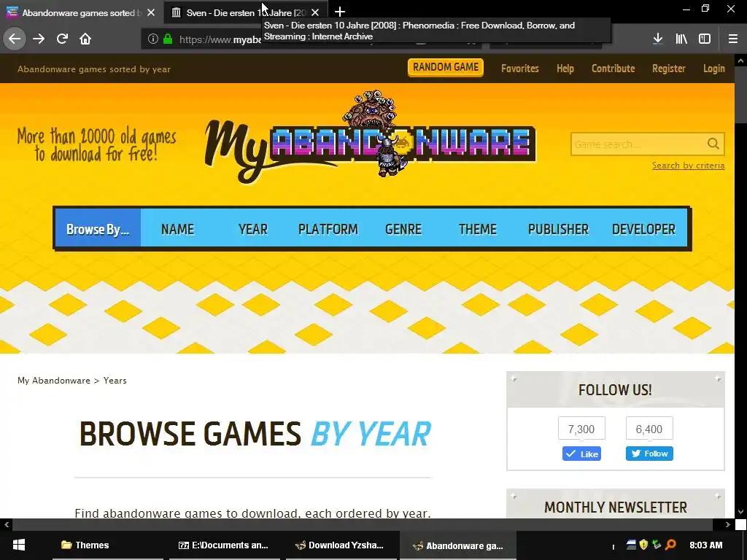Open a new tab with plus button
Image resolution: width=747 pixels, height=560 pixels.
[340, 12]
